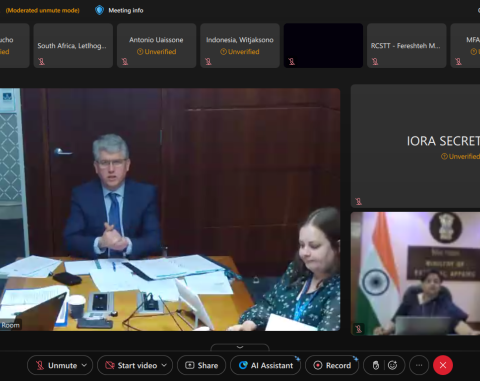Viewport: 480px width, 381px height.
Task: Click muted mic icon on MFA tile
Action: click(x=458, y=61)
